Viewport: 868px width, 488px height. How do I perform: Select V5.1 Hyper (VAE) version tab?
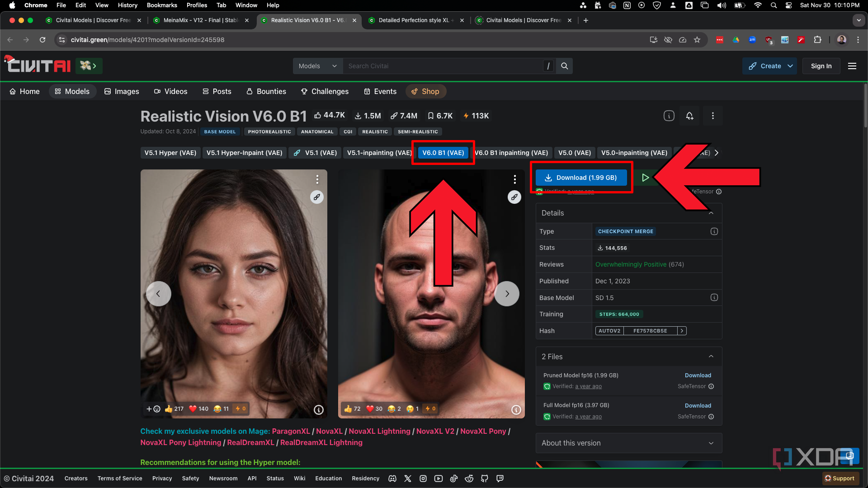pos(170,153)
